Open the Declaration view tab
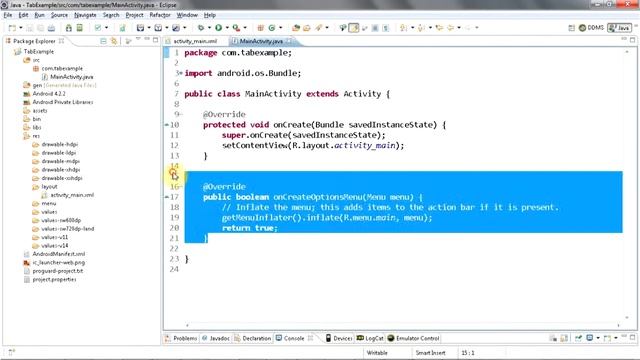This screenshot has height=360, width=640. [252, 338]
